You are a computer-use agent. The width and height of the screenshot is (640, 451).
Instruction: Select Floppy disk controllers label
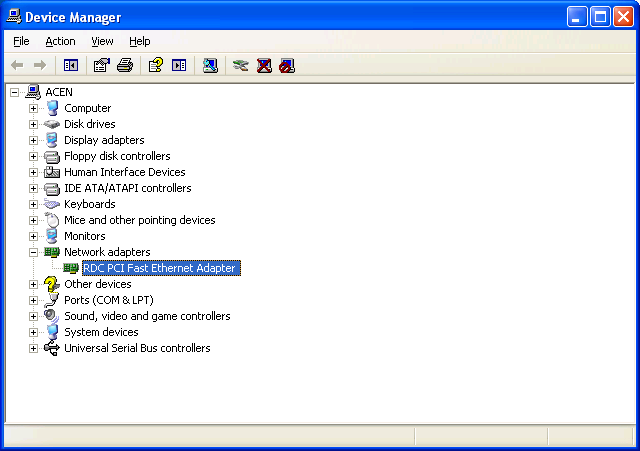pyautogui.click(x=117, y=156)
